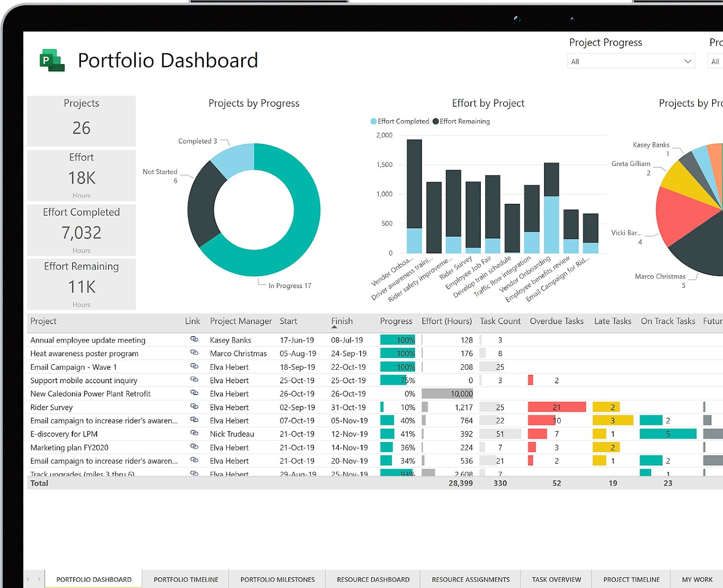Open the link icon for E-discovery for LPM
Image resolution: width=723 pixels, height=588 pixels.
[x=193, y=434]
